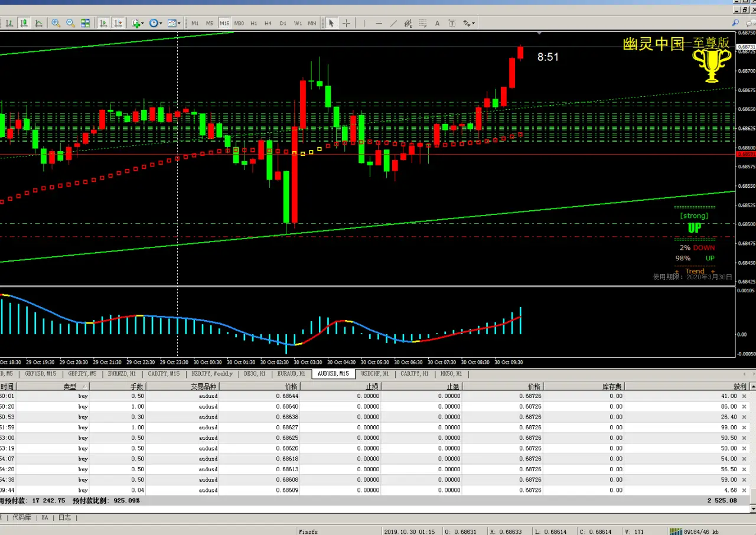
Task: Sort by 获利 column header
Action: (687, 387)
